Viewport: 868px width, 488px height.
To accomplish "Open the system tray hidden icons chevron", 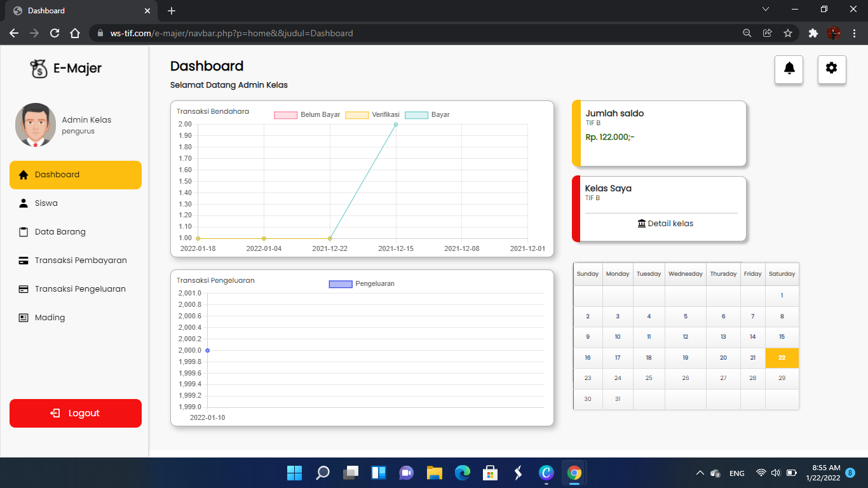I will tap(700, 473).
